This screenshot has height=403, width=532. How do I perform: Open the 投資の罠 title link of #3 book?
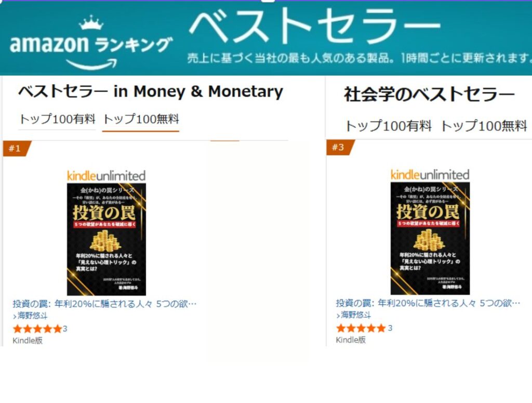[x=428, y=303]
